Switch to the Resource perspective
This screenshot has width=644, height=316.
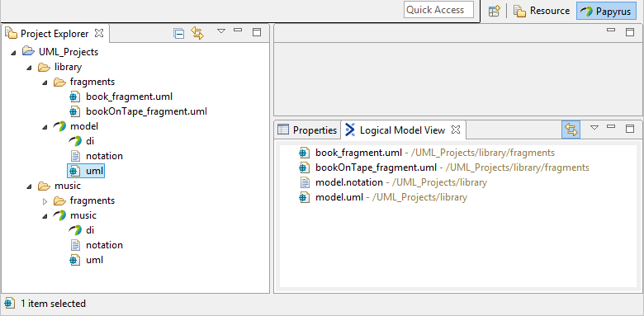tap(542, 11)
